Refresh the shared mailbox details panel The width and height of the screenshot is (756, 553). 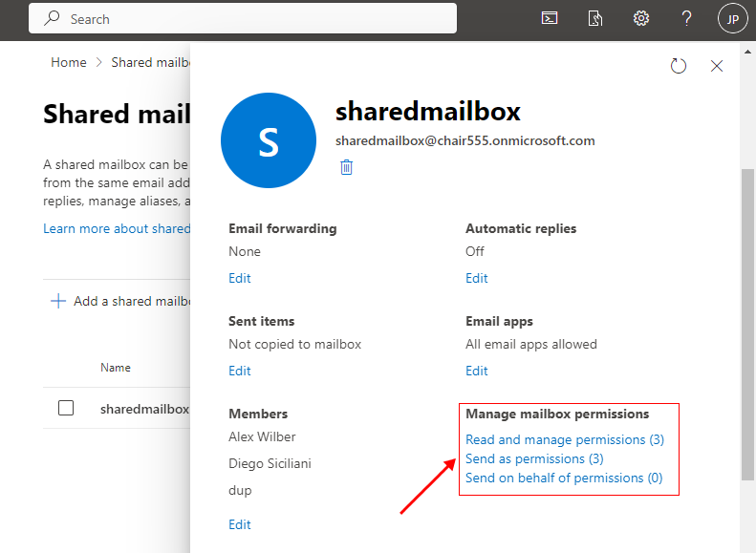pyautogui.click(x=679, y=66)
